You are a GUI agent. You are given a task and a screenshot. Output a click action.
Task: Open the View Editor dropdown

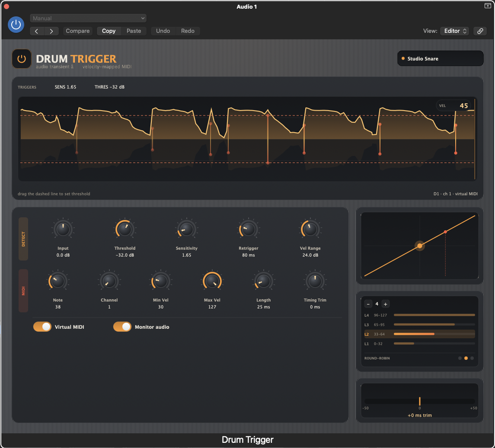[x=455, y=31]
